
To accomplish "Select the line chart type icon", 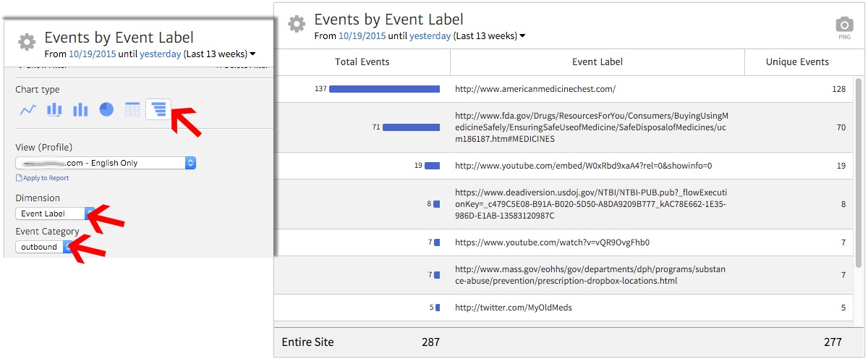I will pyautogui.click(x=28, y=110).
